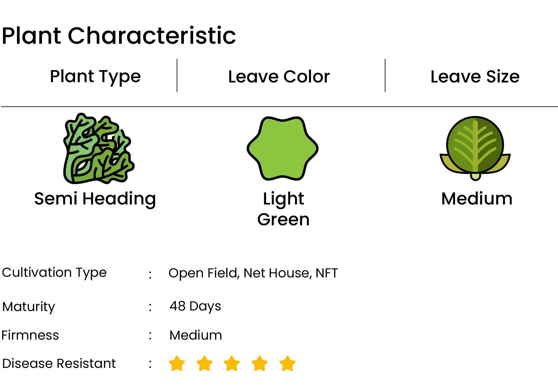558x392 pixels.
Task: Click the Firmness Medium value
Action: [x=196, y=335]
